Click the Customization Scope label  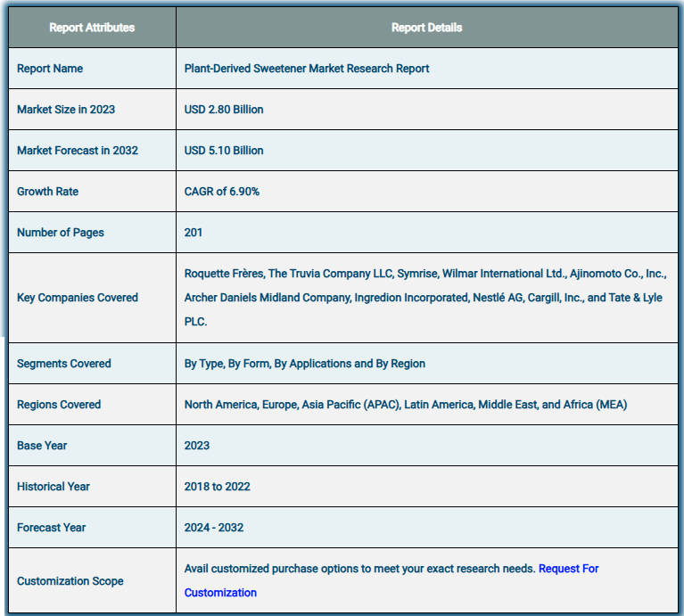(x=70, y=581)
